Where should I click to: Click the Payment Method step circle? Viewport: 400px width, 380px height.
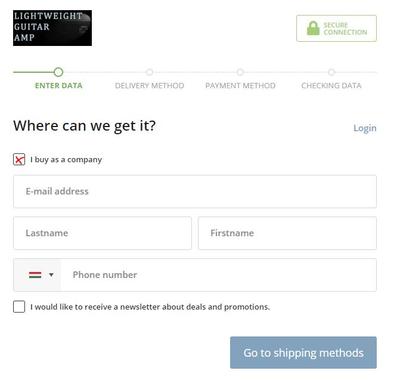click(x=240, y=72)
